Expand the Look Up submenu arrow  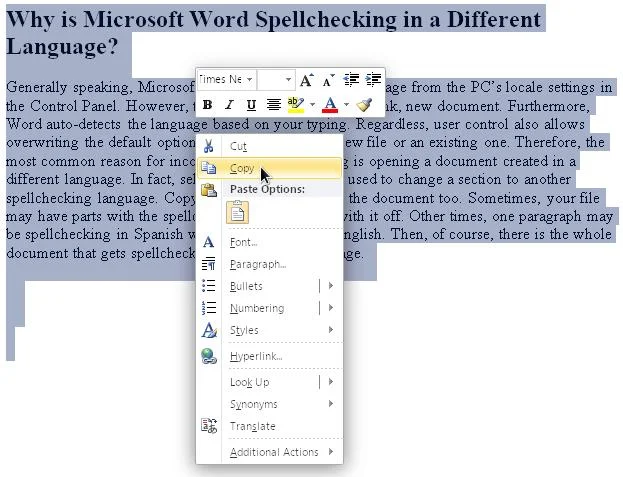(x=331, y=382)
